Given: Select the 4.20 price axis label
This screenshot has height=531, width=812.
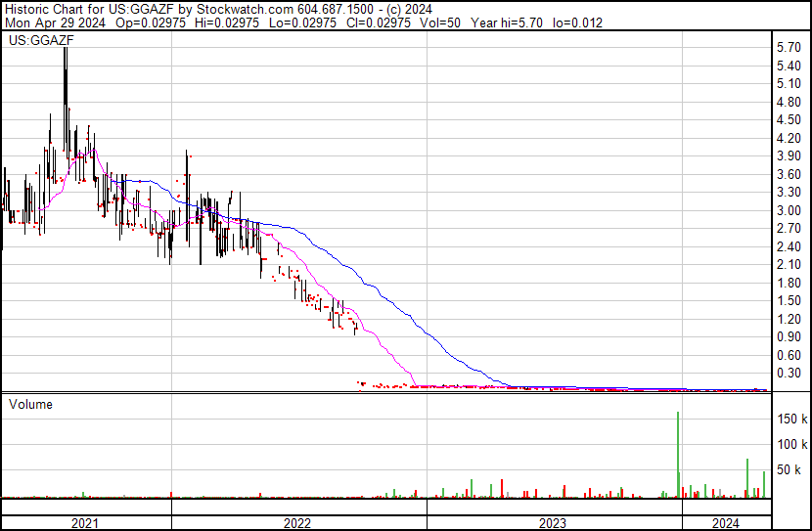Looking at the screenshot, I should tap(789, 138).
